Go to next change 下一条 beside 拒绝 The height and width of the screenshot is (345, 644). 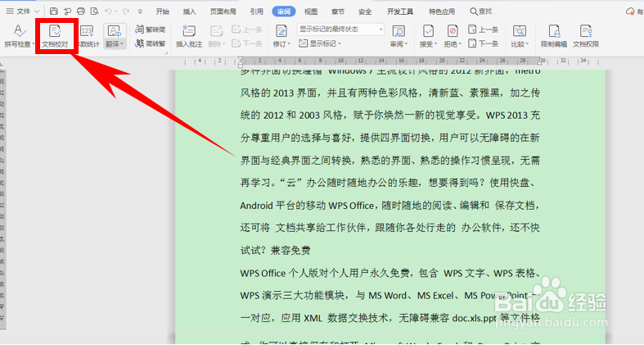point(483,43)
